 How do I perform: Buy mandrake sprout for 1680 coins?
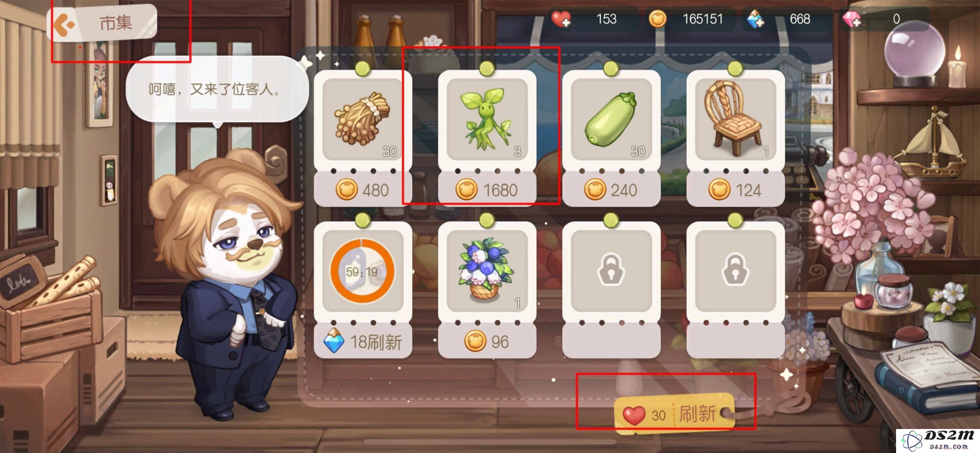click(x=487, y=189)
